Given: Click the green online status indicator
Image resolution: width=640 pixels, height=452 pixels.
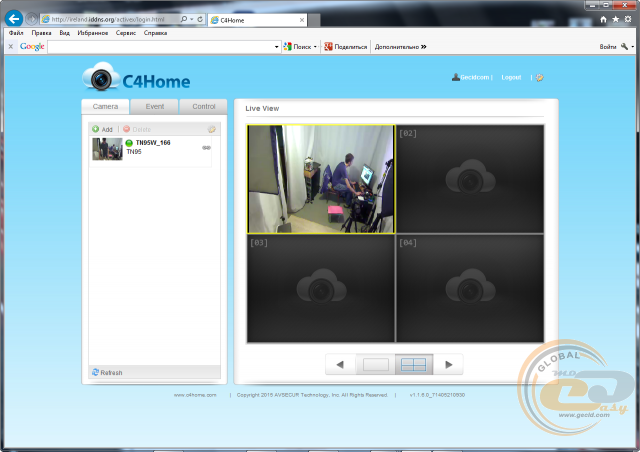Looking at the screenshot, I should pyautogui.click(x=129, y=143).
